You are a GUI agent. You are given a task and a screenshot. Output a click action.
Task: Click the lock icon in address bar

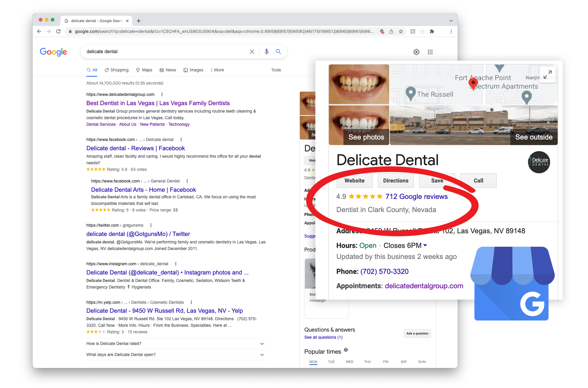click(x=70, y=31)
